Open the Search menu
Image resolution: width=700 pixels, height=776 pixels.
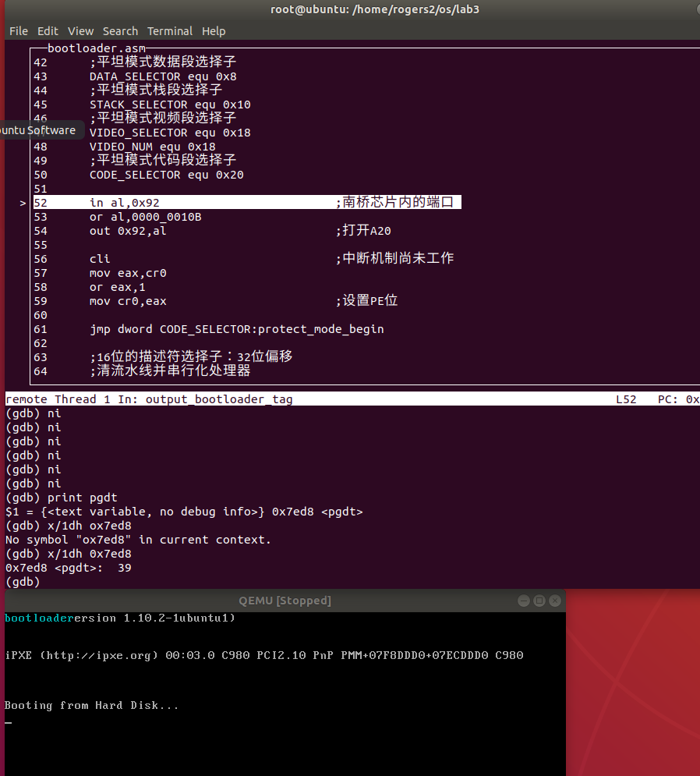120,31
